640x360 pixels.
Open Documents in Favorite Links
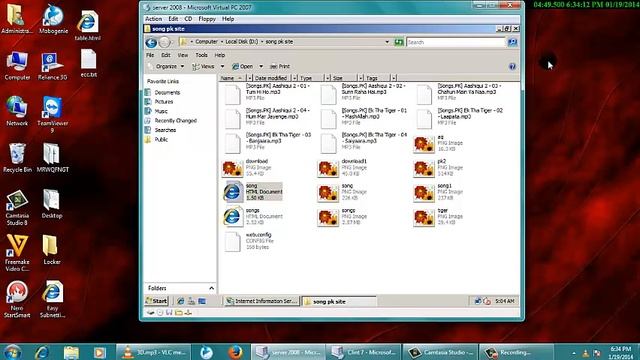click(x=167, y=93)
